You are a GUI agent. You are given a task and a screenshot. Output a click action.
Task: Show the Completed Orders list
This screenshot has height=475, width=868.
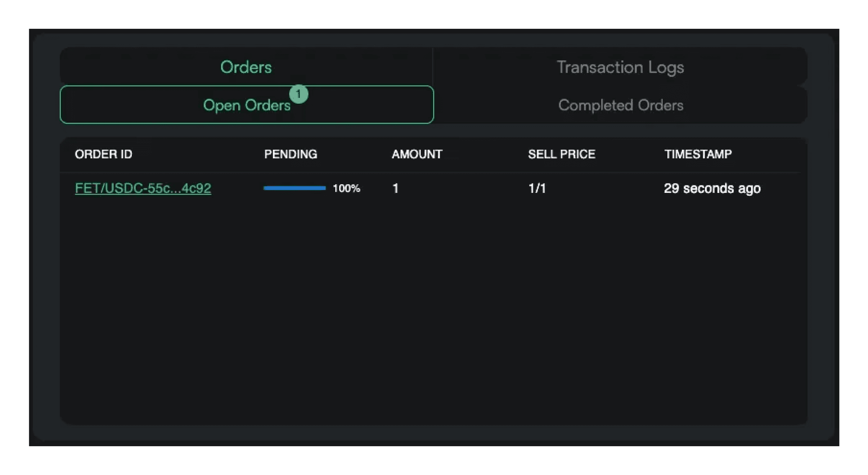click(620, 105)
